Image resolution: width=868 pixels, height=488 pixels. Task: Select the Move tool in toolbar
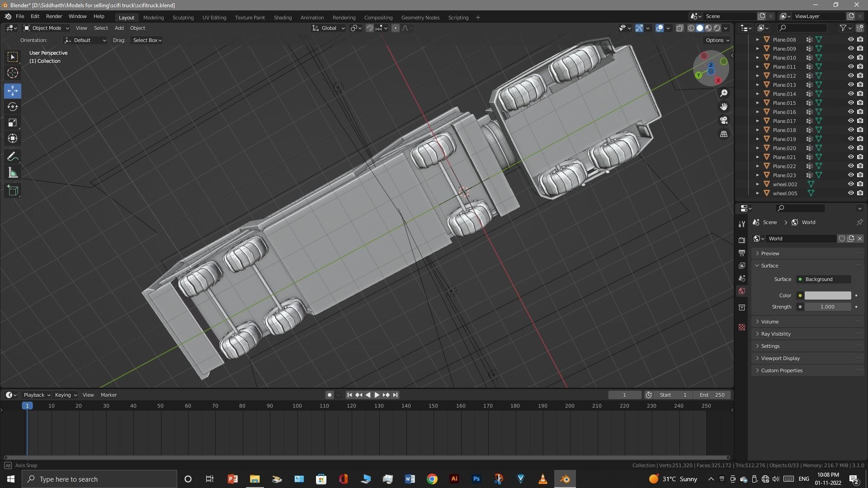point(13,91)
